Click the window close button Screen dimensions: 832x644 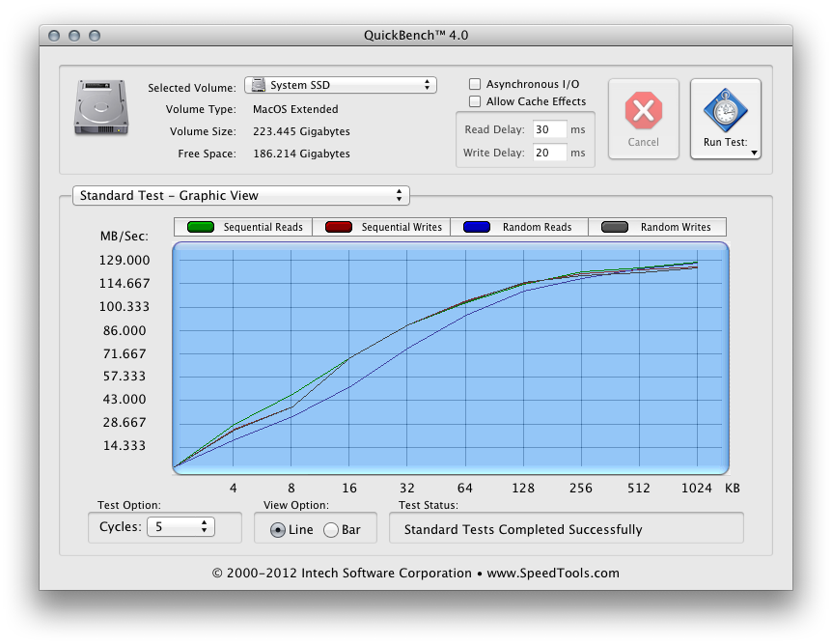[x=54, y=36]
